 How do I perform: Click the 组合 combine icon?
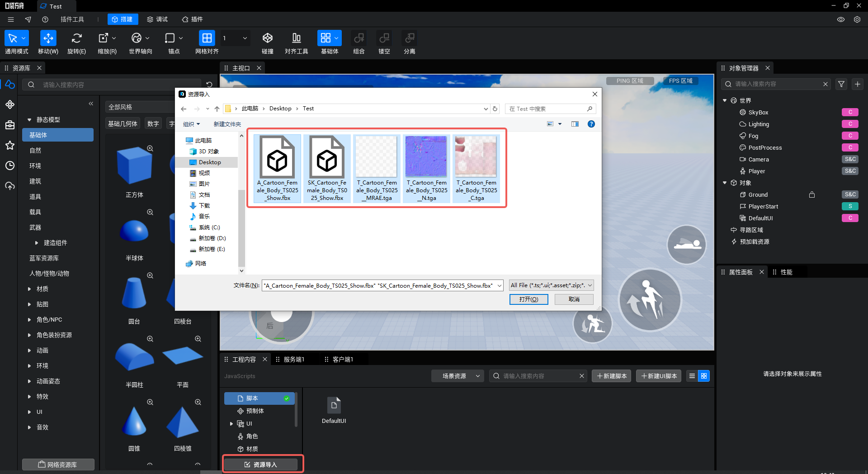359,38
